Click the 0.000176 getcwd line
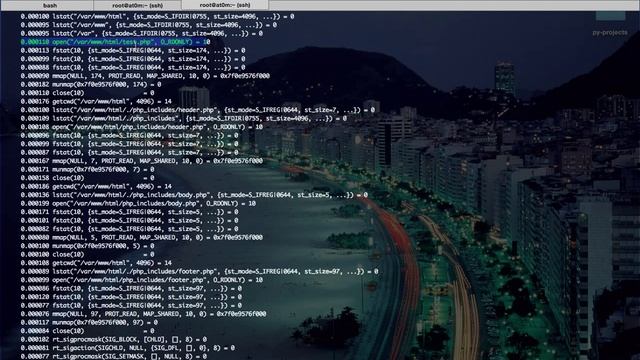640x360 pixels. click(x=96, y=102)
